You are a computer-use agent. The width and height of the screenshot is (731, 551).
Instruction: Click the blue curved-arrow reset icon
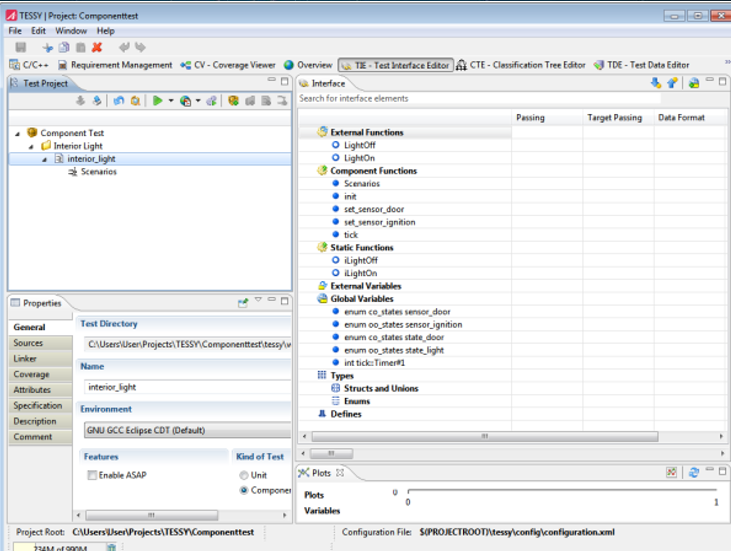pos(119,100)
